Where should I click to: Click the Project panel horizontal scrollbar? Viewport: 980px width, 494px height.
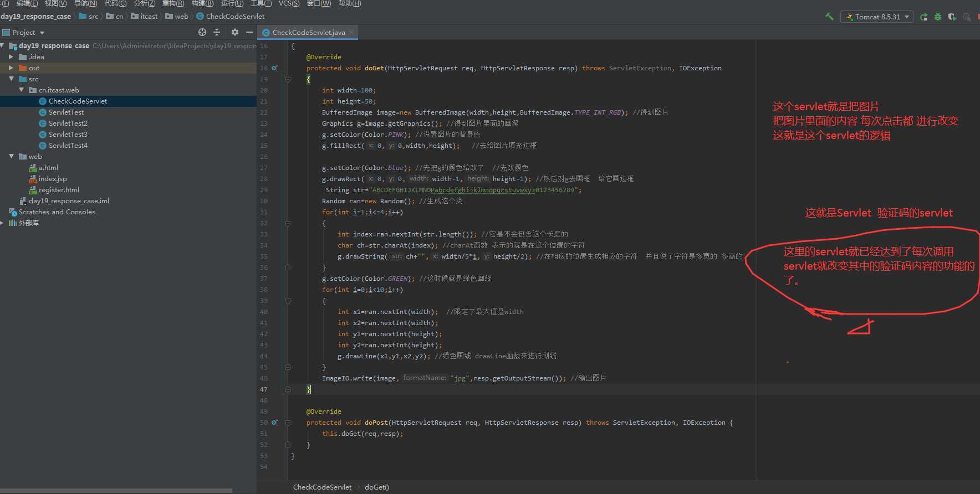tap(116, 491)
